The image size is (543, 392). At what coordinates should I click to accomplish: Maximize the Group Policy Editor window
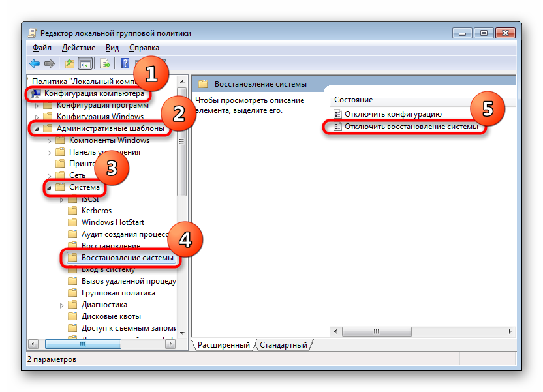click(x=484, y=33)
